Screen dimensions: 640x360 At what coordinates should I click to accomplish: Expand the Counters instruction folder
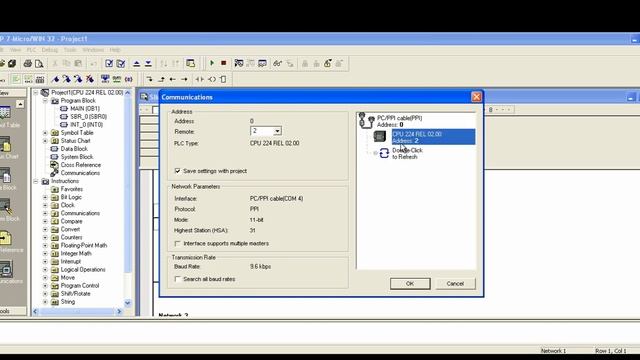pyautogui.click(x=45, y=237)
